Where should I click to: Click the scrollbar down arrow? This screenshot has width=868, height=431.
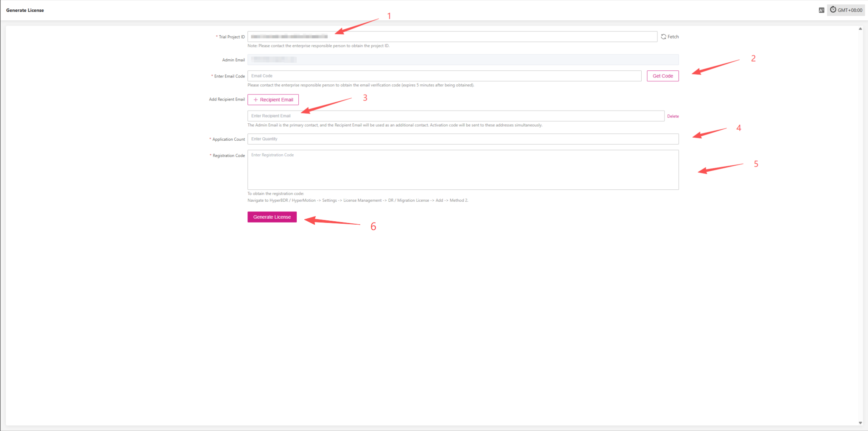[x=860, y=423]
